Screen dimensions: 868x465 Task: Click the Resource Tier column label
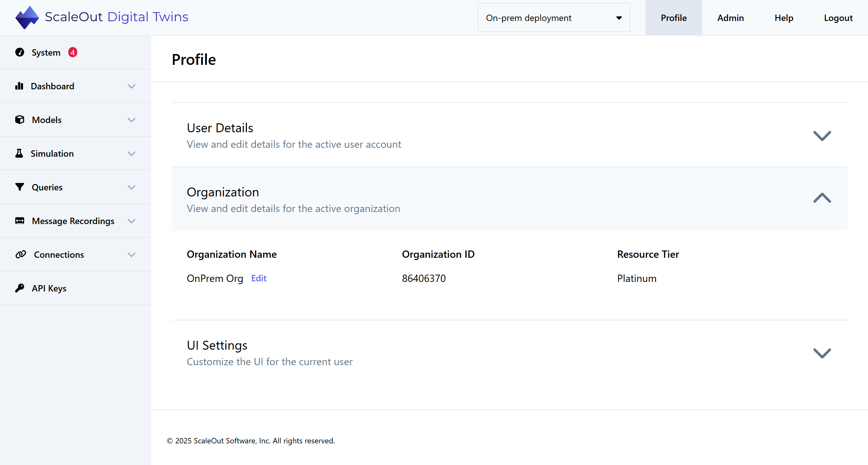tap(648, 254)
